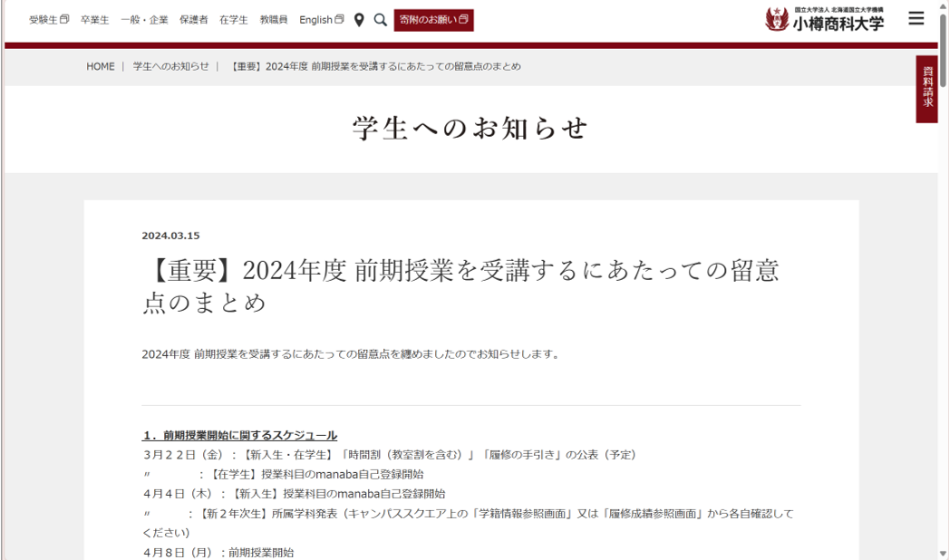Click the 【重要】2024年度 article title heading
The image size is (949, 560).
460,285
